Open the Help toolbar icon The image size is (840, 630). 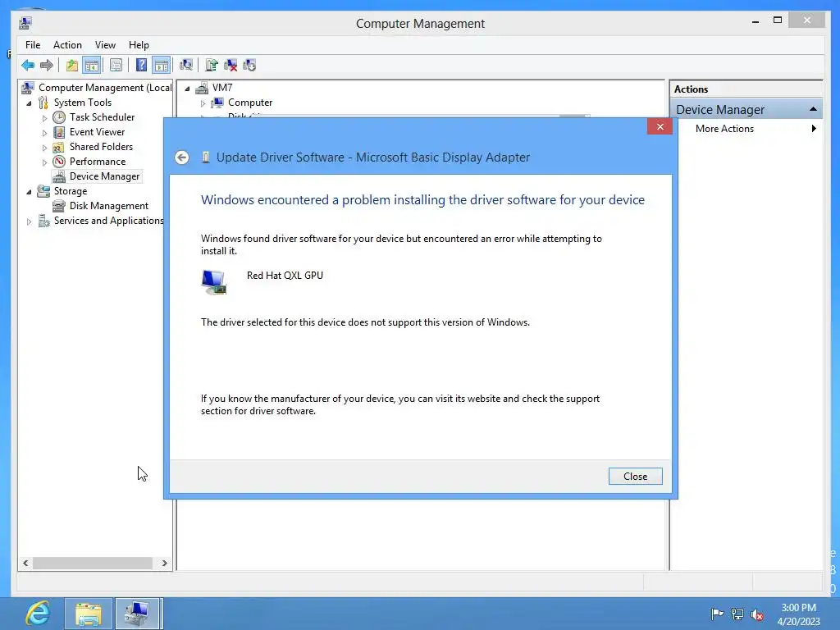[x=141, y=66]
